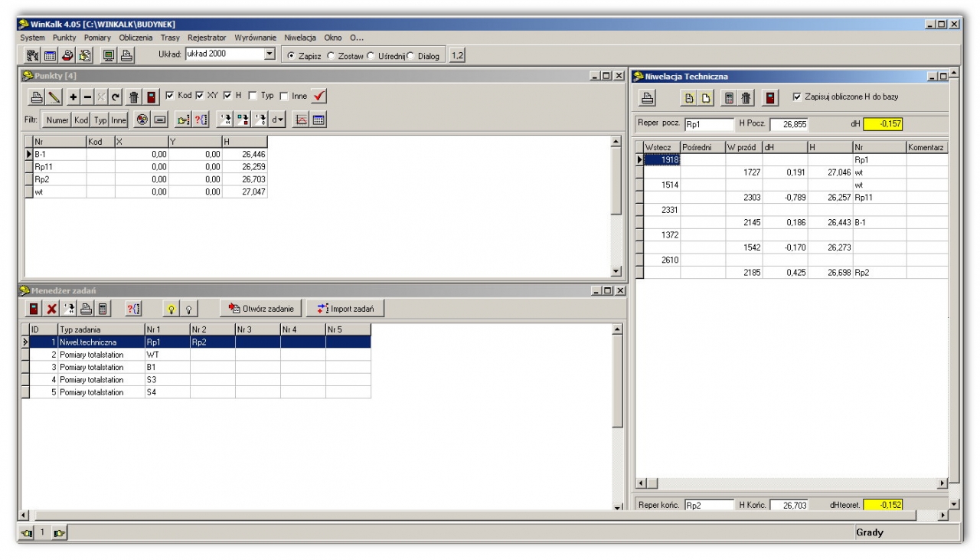980x560 pixels.
Task: Click the trash can icon in Niwelacja Techniczna
Action: click(x=746, y=98)
